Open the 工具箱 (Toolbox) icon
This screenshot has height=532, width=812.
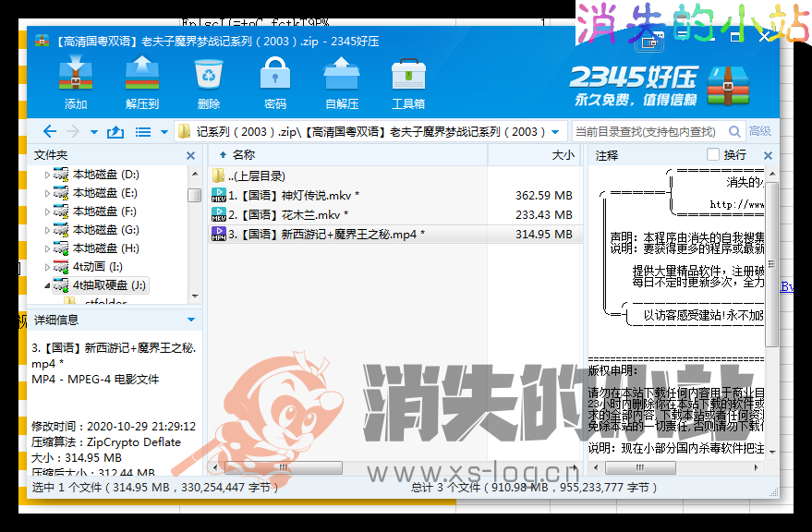[408, 83]
